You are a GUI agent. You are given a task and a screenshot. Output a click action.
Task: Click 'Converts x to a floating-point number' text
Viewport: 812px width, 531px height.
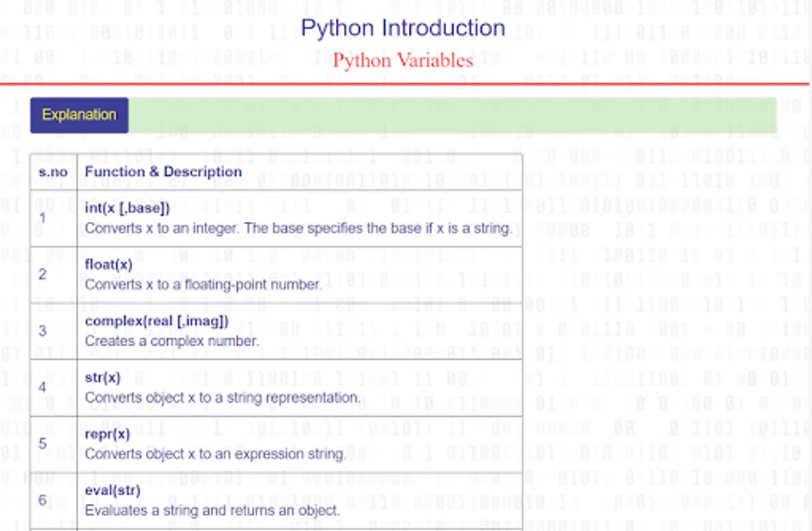coord(204,284)
